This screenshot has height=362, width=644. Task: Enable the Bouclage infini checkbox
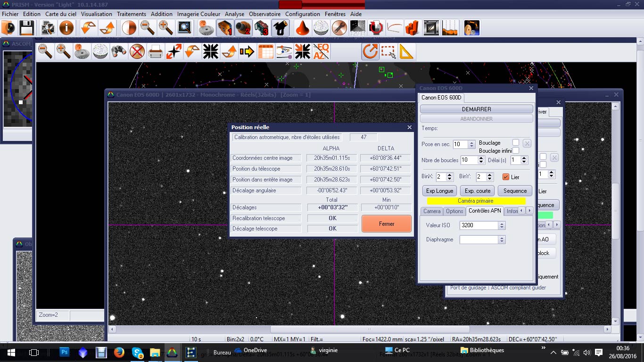point(516,150)
